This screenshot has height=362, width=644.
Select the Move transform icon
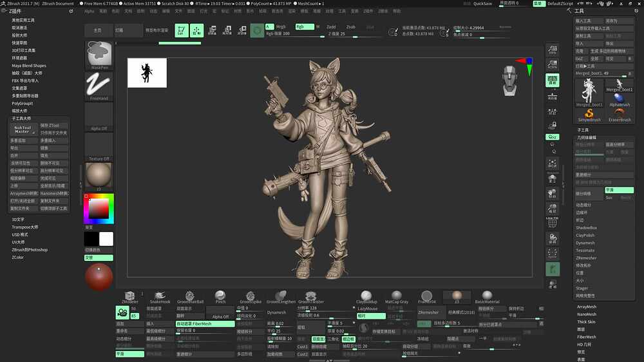click(x=212, y=30)
